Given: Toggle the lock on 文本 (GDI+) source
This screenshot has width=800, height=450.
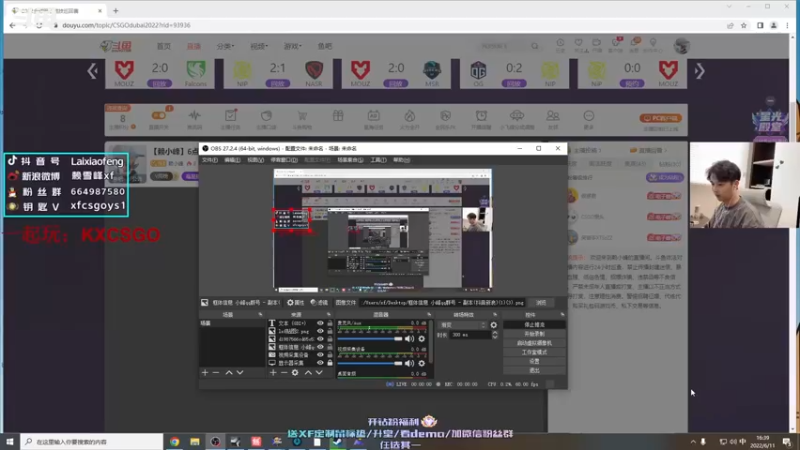Looking at the screenshot, I should point(330,323).
